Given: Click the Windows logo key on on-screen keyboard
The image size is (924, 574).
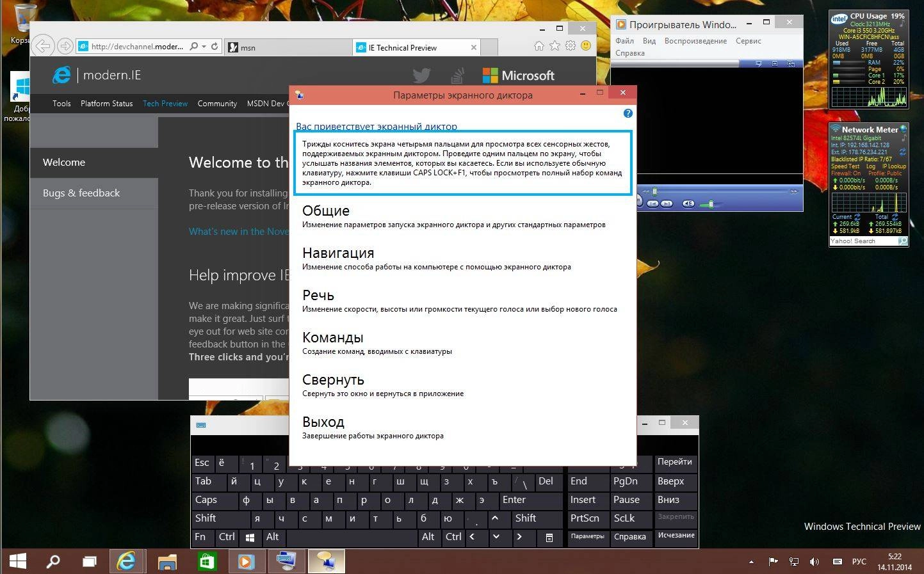Looking at the screenshot, I should pos(250,538).
